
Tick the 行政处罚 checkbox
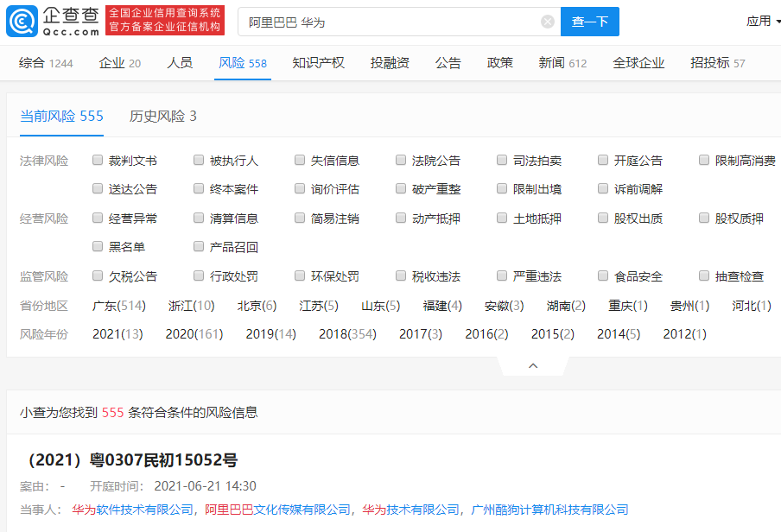pyautogui.click(x=200, y=276)
